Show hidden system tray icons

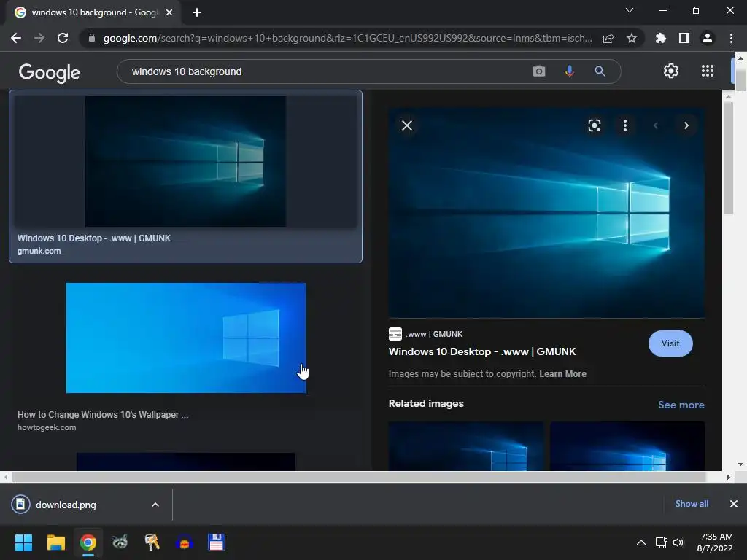tap(641, 542)
